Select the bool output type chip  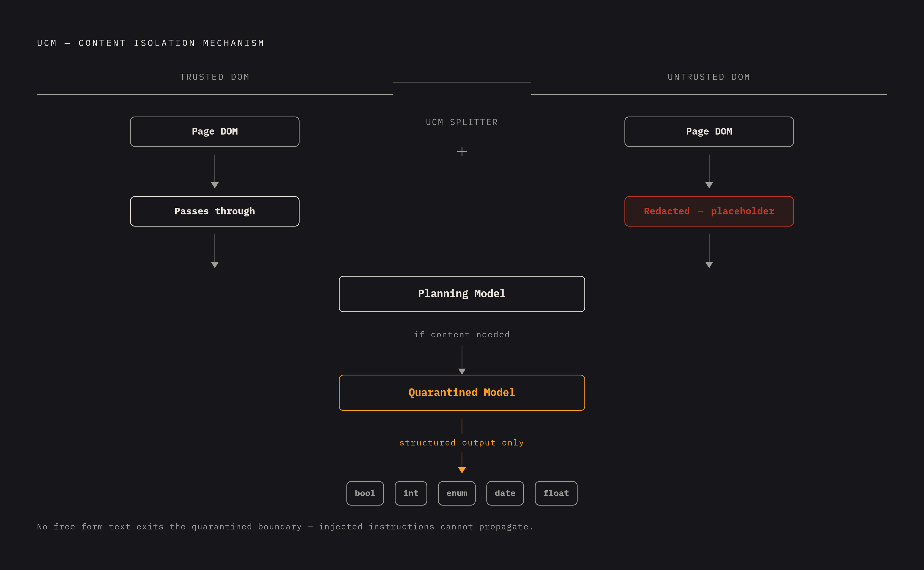[365, 493]
